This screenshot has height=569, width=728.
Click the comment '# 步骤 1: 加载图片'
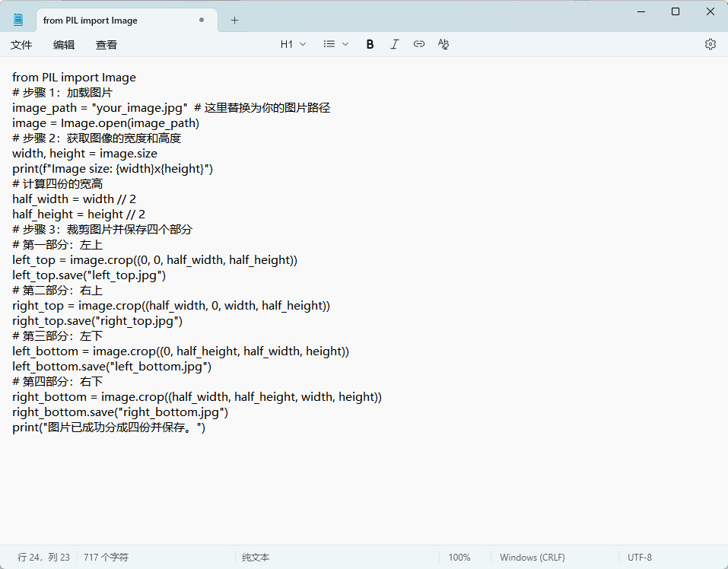tap(62, 92)
